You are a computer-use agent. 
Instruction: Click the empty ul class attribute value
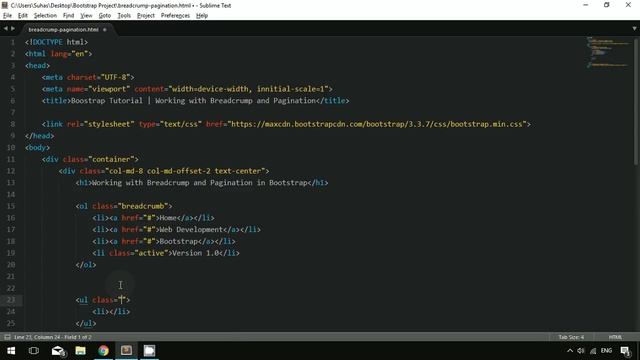point(122,300)
